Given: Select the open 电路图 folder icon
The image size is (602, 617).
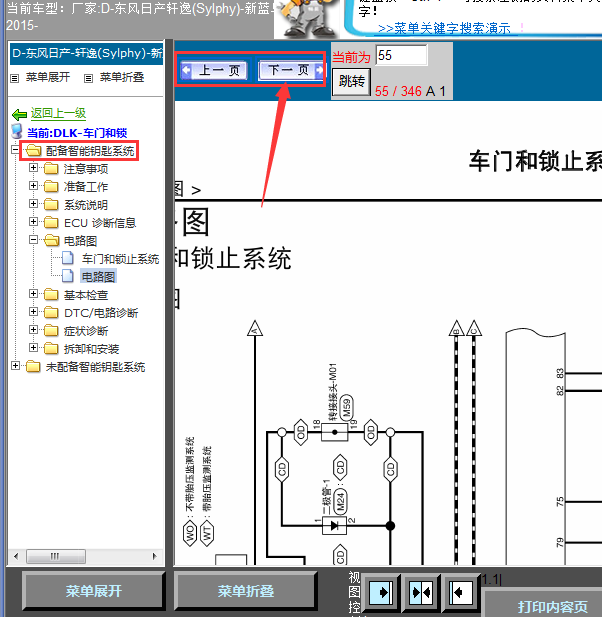Looking at the screenshot, I should [51, 240].
